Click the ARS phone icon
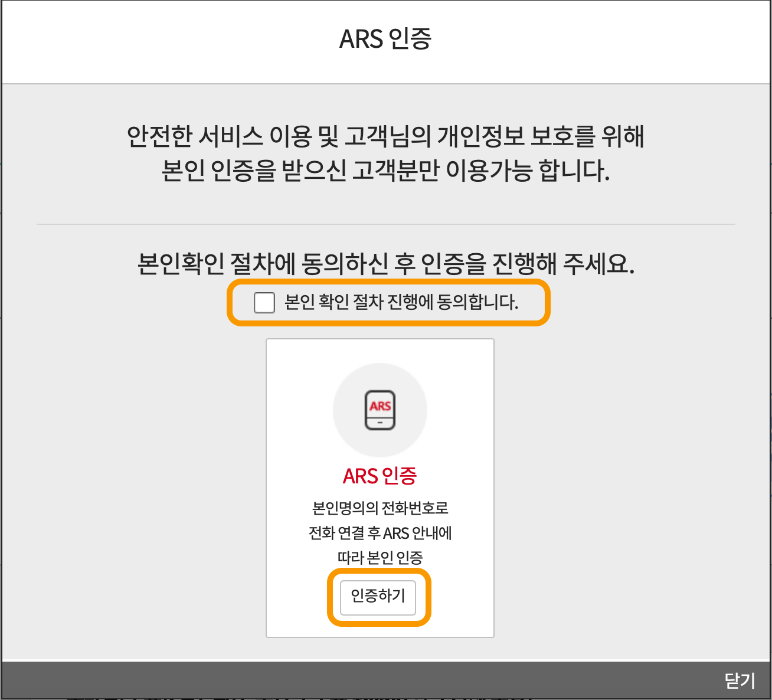Image resolution: width=772 pixels, height=700 pixels. click(380, 410)
